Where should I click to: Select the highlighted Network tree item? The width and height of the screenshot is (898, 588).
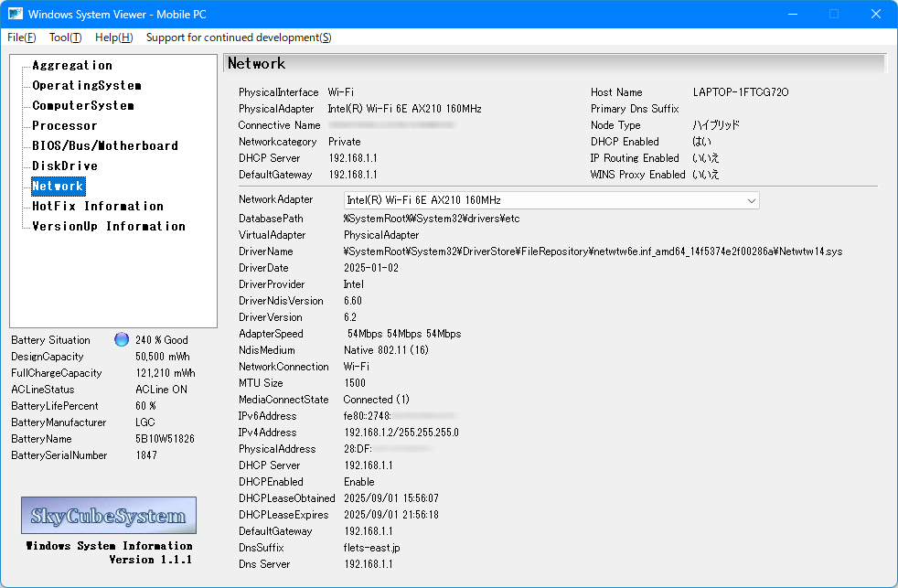point(58,187)
